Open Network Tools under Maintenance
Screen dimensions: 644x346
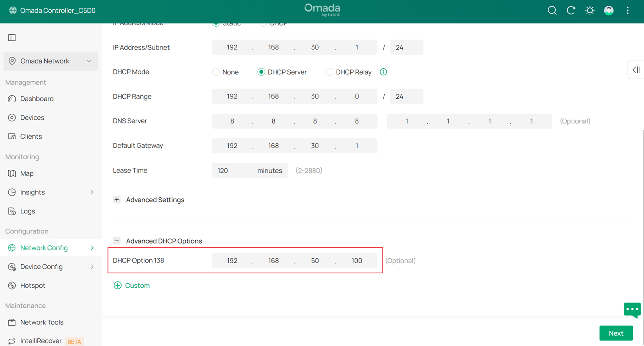click(x=42, y=322)
